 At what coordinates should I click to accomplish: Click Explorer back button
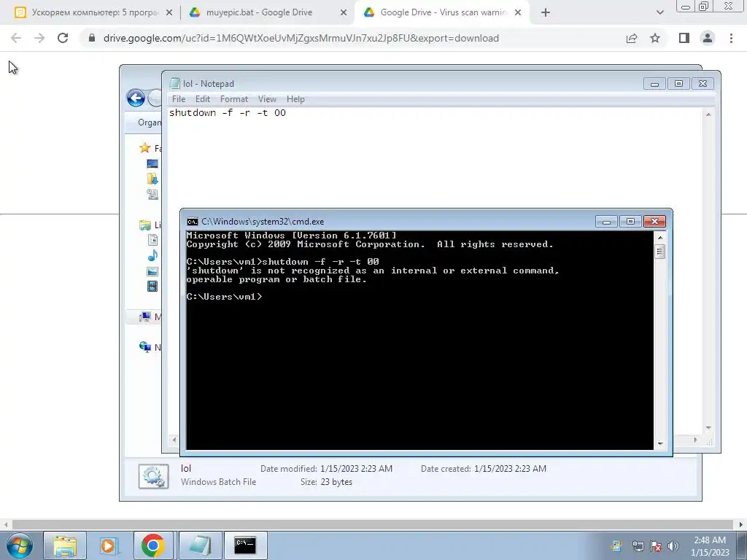click(136, 98)
